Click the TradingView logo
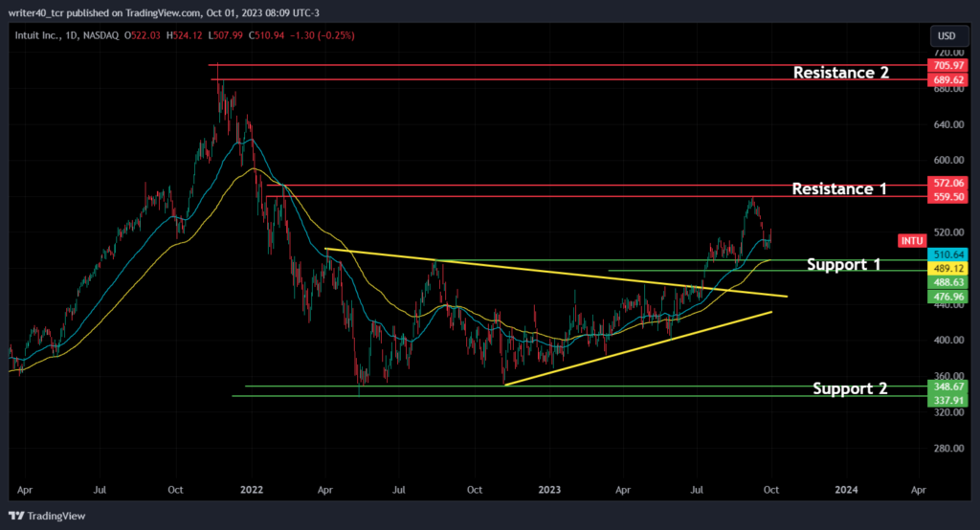The image size is (980, 530). 47,516
